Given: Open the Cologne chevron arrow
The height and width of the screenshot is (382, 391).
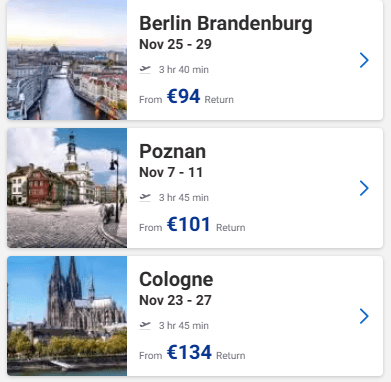Looking at the screenshot, I should (x=364, y=316).
